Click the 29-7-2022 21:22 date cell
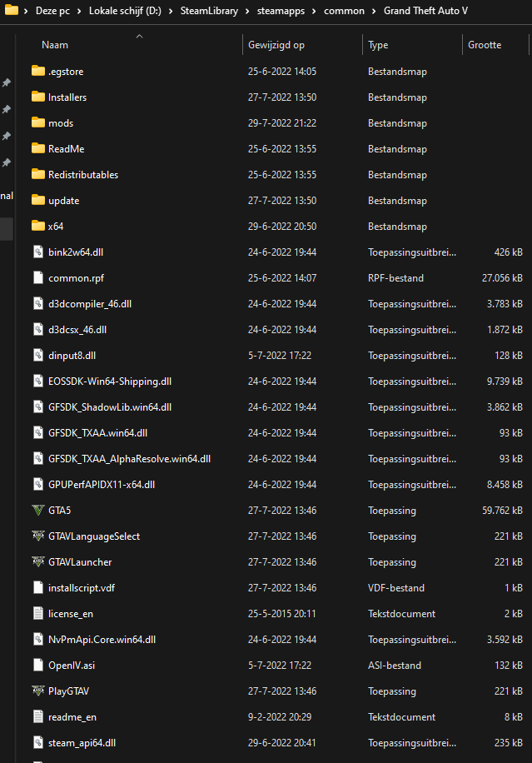Image resolution: width=532 pixels, height=763 pixels. pos(282,122)
